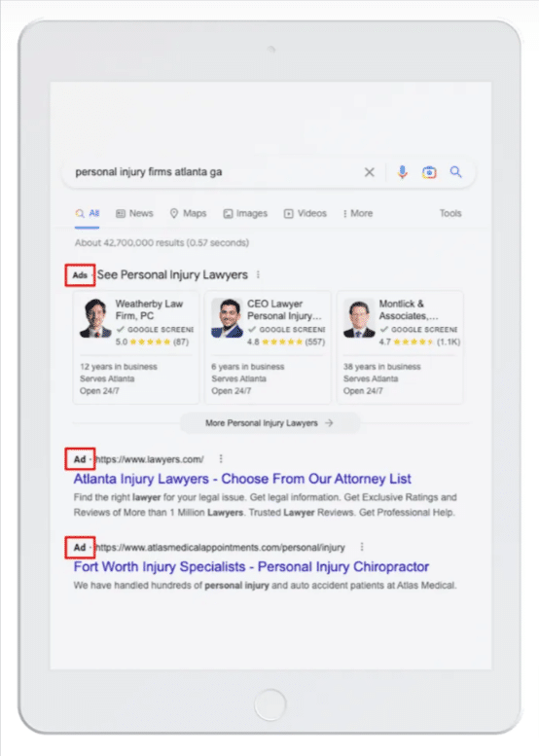Viewport: 539px width, 756px height.
Task: Open Montlick & Associates card
Action: [400, 347]
